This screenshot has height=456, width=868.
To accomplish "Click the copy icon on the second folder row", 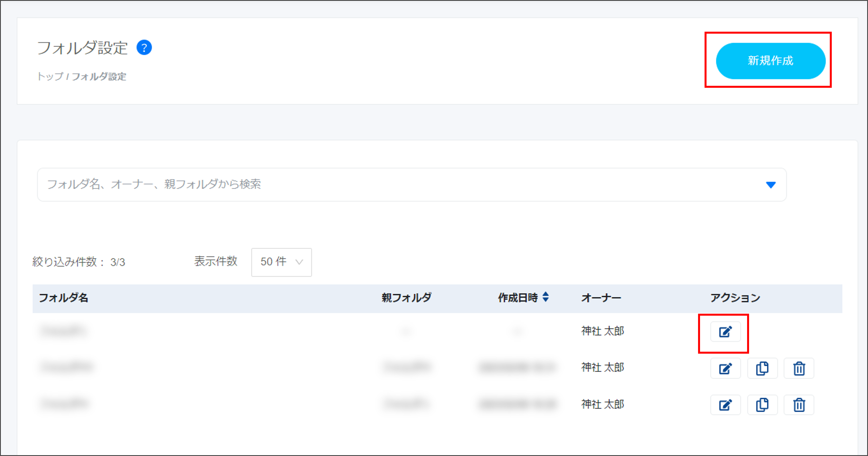I will 762,368.
